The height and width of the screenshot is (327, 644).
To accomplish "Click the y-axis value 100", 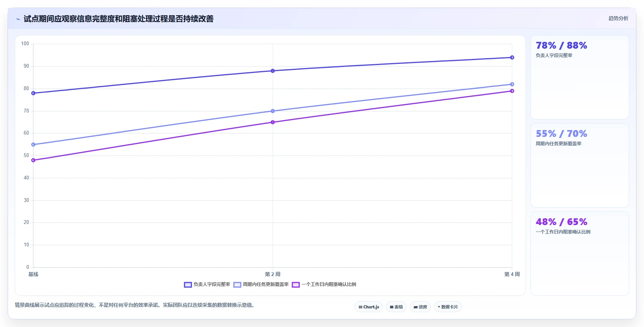I will pyautogui.click(x=25, y=44).
